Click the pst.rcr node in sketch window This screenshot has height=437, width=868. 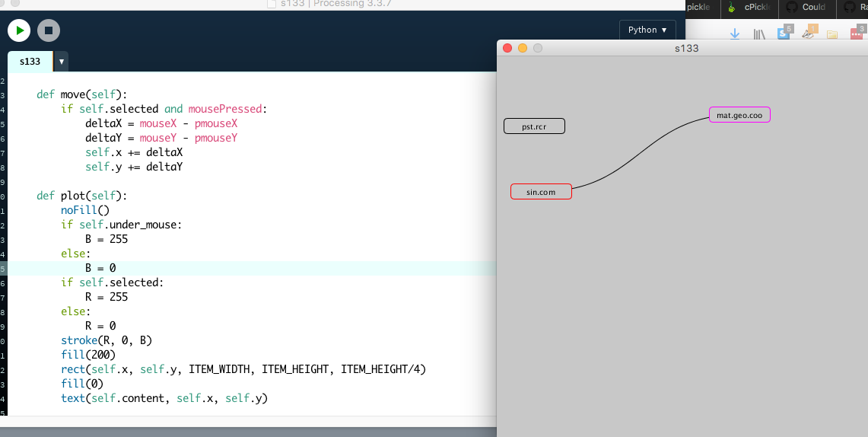pos(534,126)
